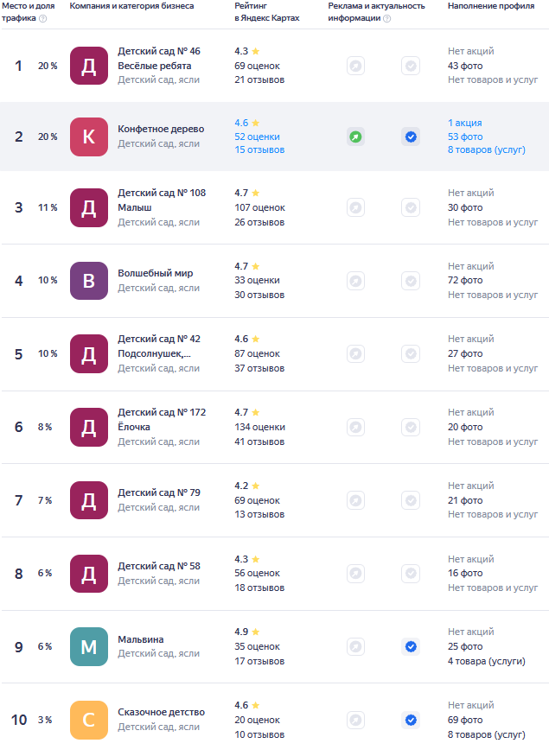Click the company name «Сказочное детство»

tap(161, 712)
